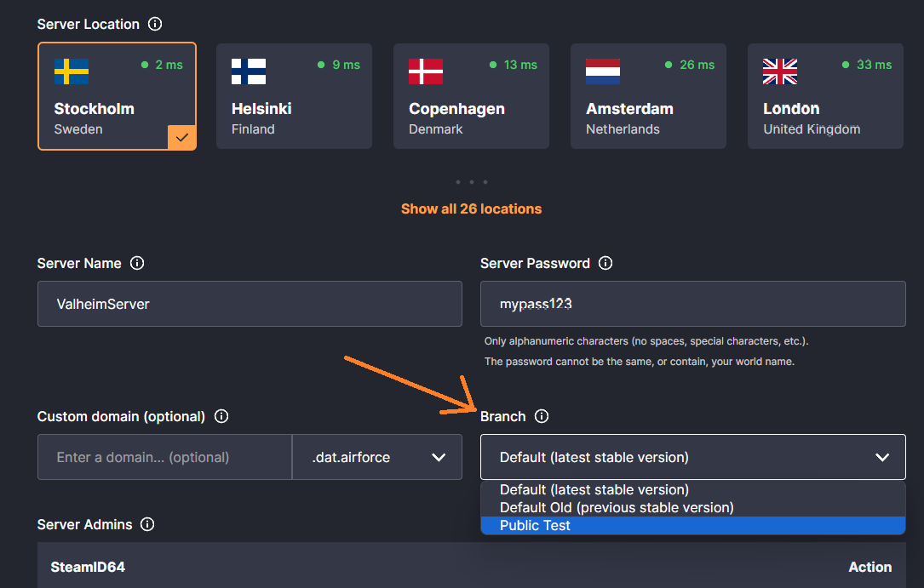The image size is (924, 588).
Task: Toggle the selected Stockholm checkmark
Action: click(x=181, y=137)
